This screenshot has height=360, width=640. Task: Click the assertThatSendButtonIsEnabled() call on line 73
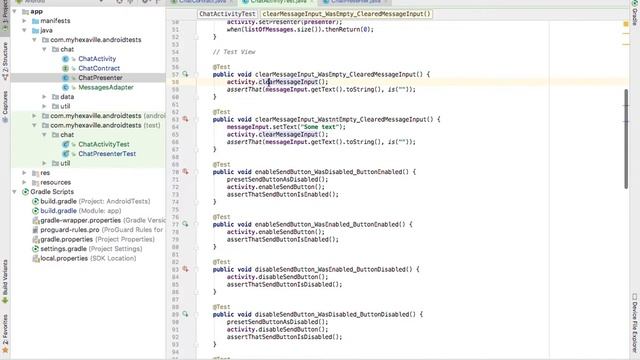(x=282, y=195)
